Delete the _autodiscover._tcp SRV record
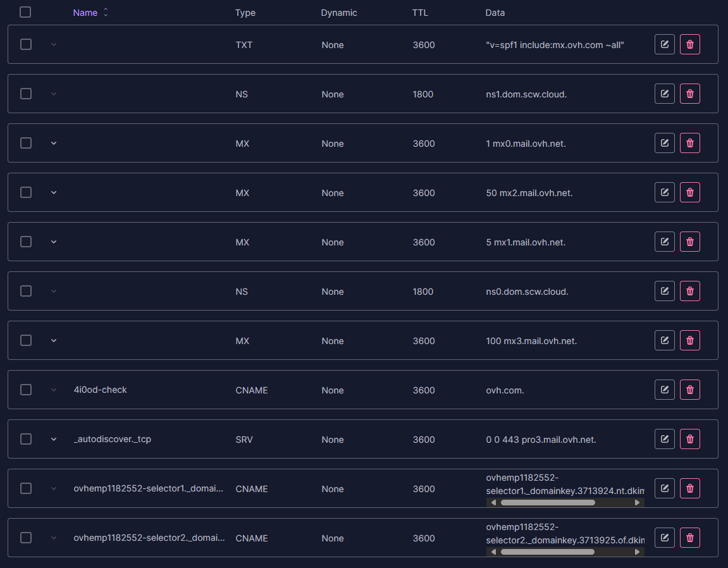Image resolution: width=728 pixels, height=568 pixels. tap(689, 439)
